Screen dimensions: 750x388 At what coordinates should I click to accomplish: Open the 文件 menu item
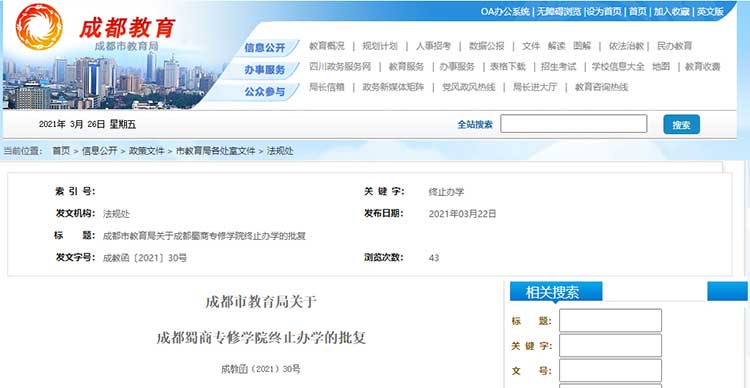click(531, 46)
